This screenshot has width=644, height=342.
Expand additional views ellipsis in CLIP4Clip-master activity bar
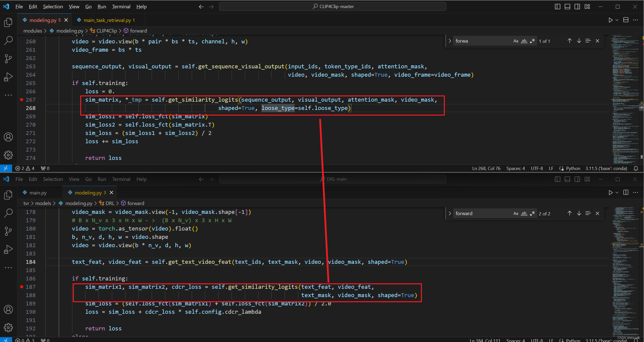(x=8, y=95)
